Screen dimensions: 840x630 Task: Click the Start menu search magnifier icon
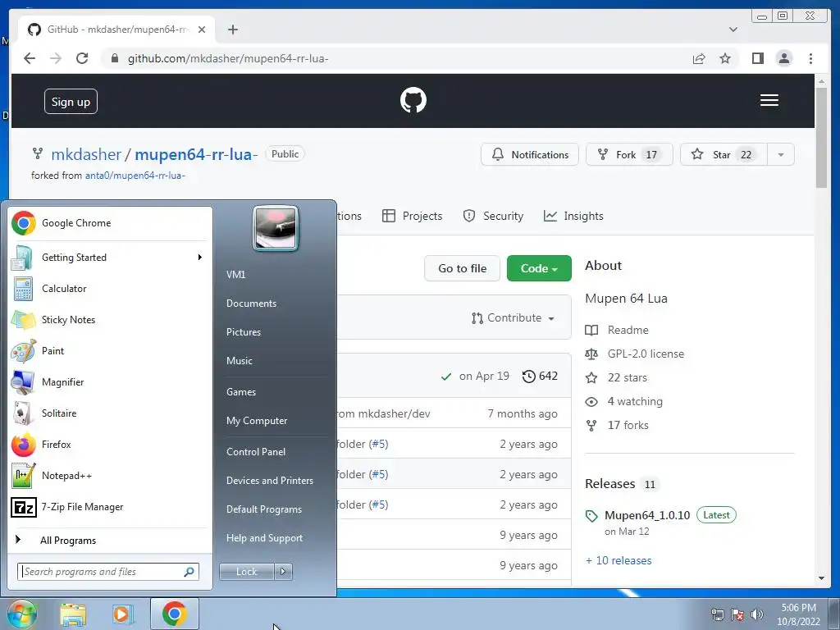coord(189,572)
